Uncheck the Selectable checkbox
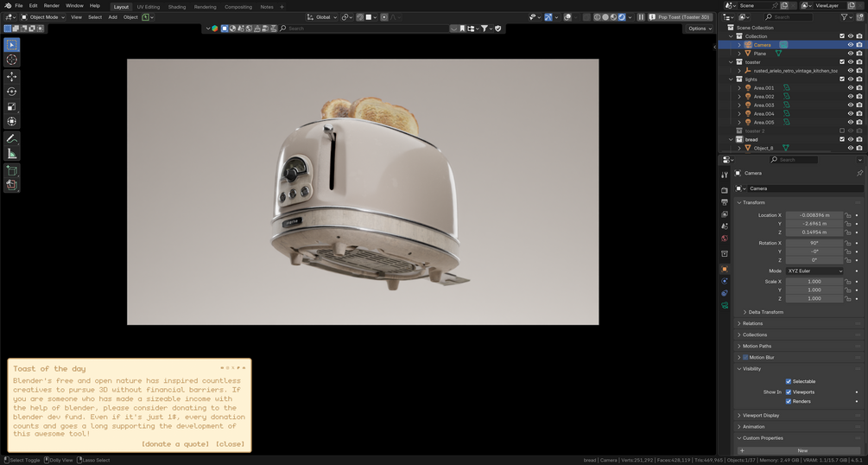The height and width of the screenshot is (465, 868). [x=789, y=381]
